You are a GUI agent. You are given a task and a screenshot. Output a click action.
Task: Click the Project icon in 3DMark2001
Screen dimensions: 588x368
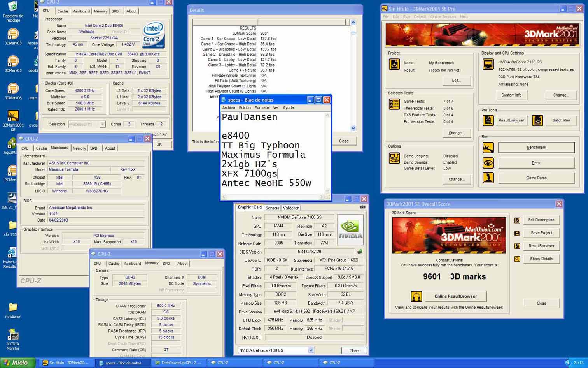tap(394, 64)
